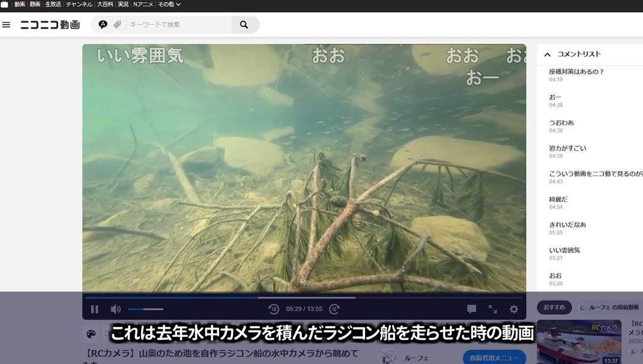The image size is (643, 364).
Task: Expand the その他 dropdown in top bar
Action: coord(169,5)
